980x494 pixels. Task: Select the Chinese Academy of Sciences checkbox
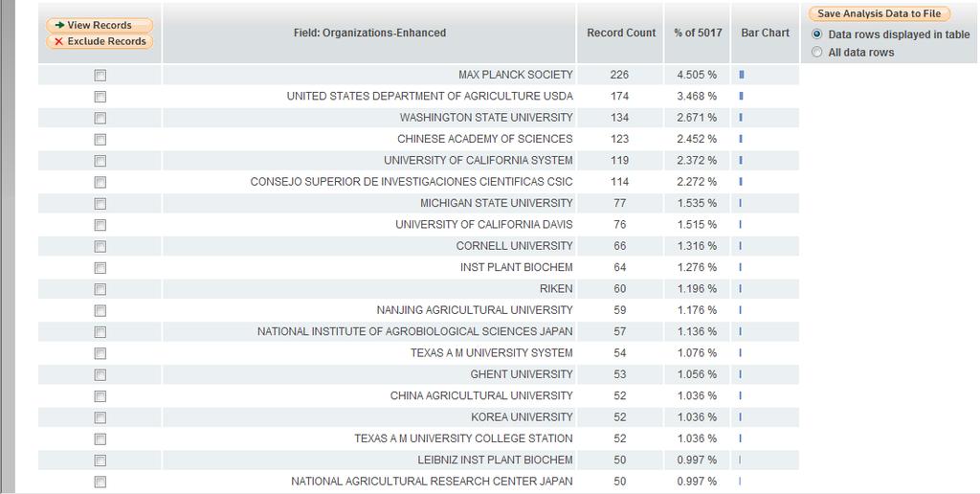coord(100,139)
